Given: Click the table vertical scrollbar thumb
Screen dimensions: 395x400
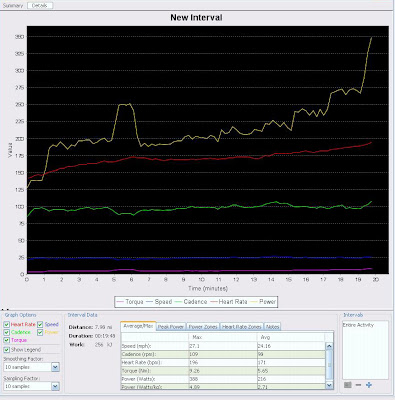Looking at the screenshot, I should (329, 365).
